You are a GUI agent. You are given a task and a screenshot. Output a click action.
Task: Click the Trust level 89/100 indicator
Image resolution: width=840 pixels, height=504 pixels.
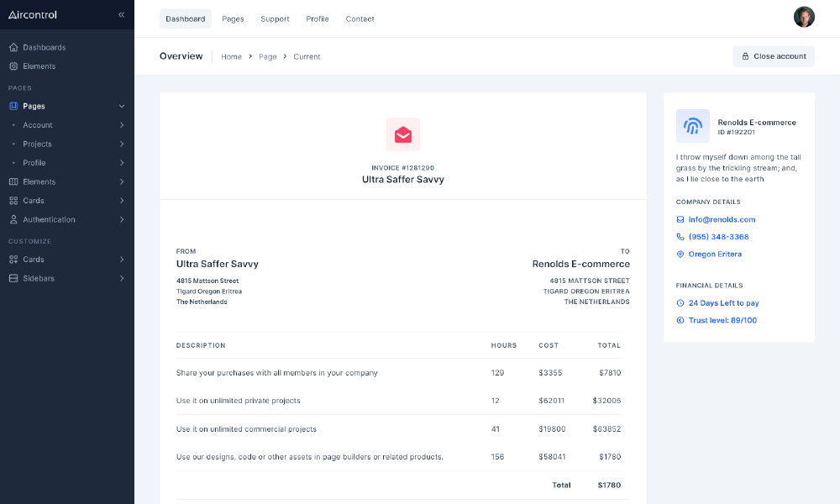(721, 320)
